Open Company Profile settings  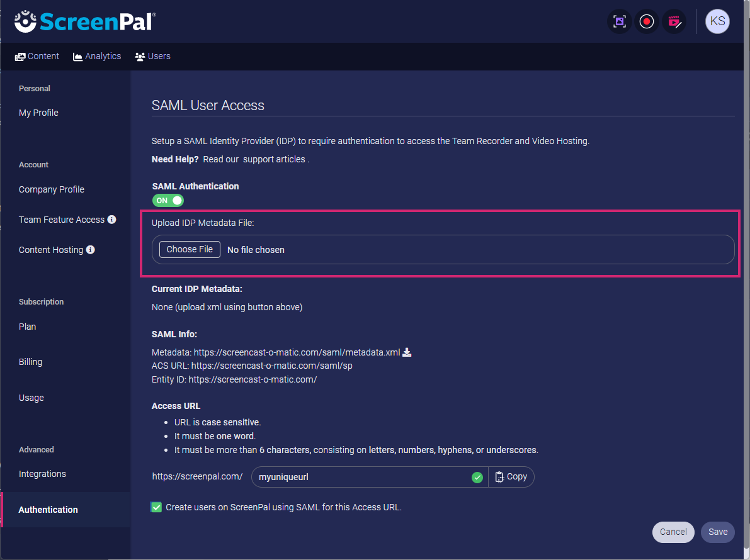click(x=52, y=189)
